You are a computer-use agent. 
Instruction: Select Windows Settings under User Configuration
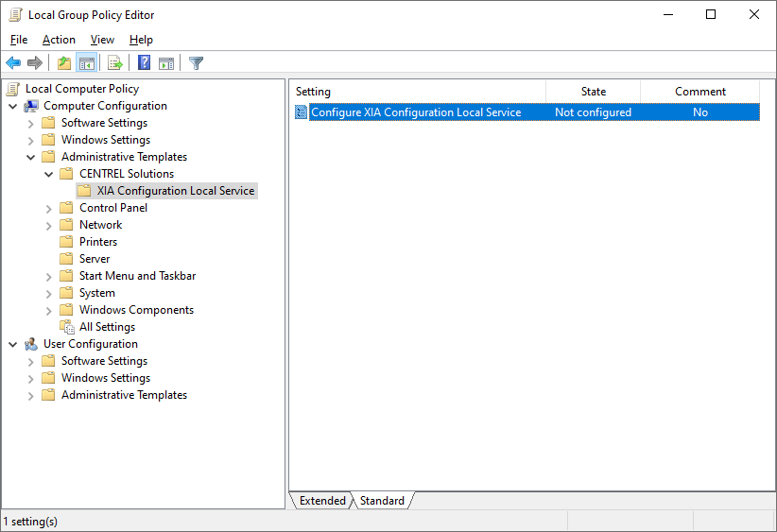(x=106, y=378)
